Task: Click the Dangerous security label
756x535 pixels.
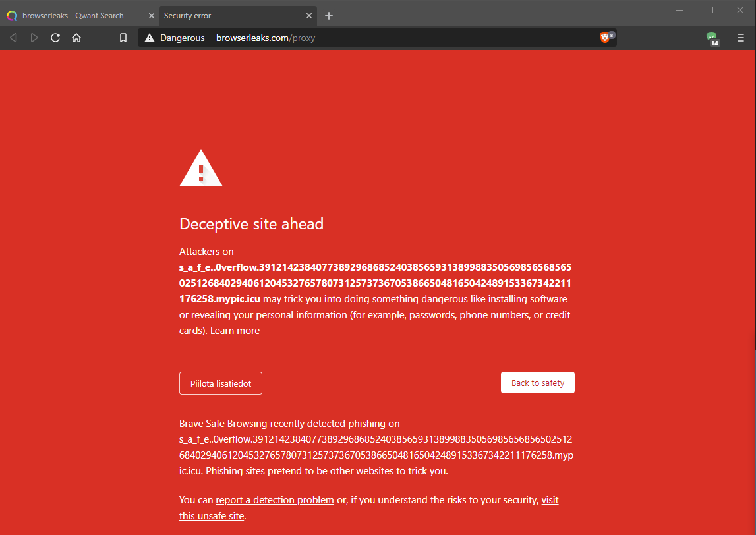Action: tap(183, 38)
